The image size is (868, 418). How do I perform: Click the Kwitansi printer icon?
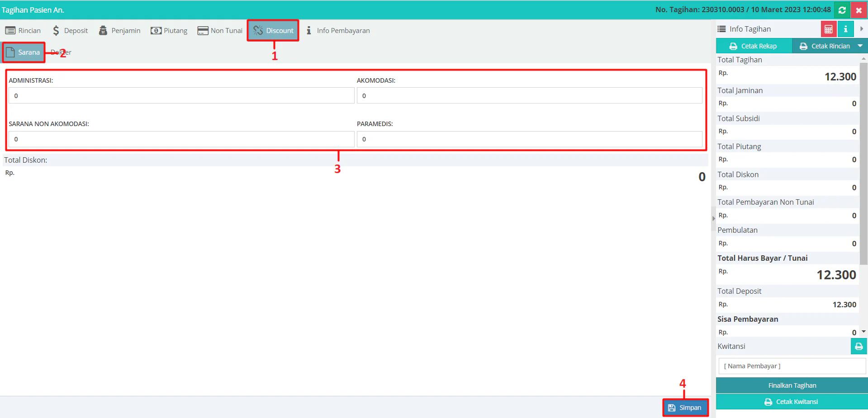(x=858, y=347)
